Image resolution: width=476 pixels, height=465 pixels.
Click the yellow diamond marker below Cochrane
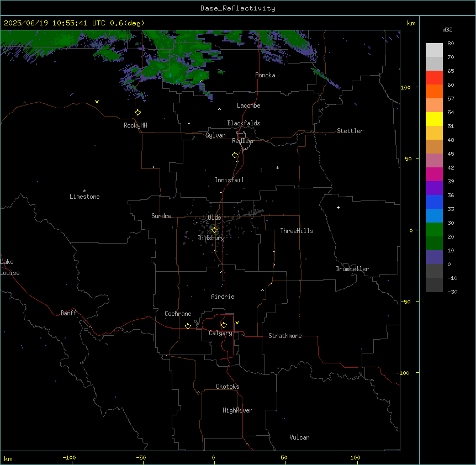[x=188, y=326]
